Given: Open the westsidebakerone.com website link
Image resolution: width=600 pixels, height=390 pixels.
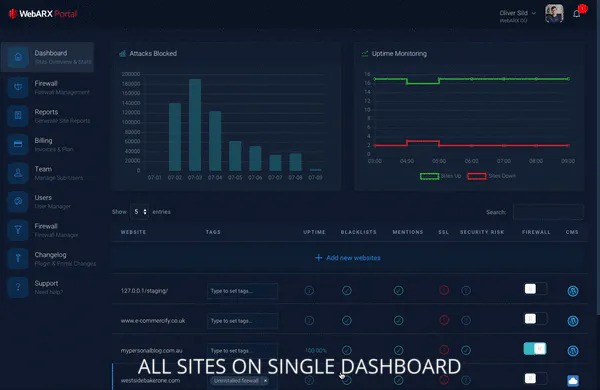Looking at the screenshot, I should click(150, 380).
